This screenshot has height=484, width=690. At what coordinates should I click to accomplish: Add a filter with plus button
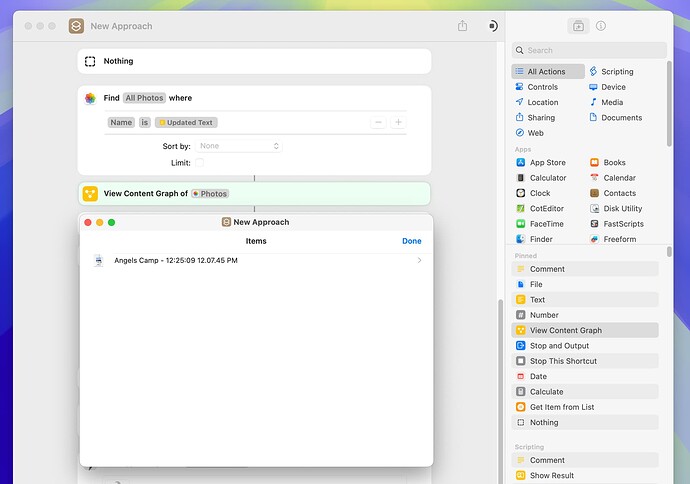(x=398, y=122)
